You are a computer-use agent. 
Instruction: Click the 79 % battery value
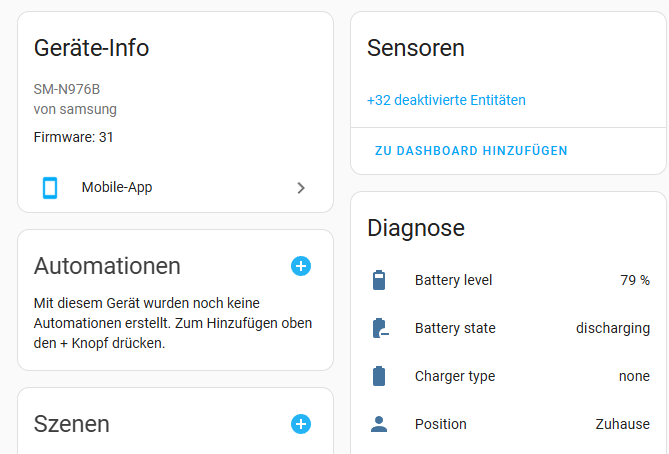[x=635, y=280]
